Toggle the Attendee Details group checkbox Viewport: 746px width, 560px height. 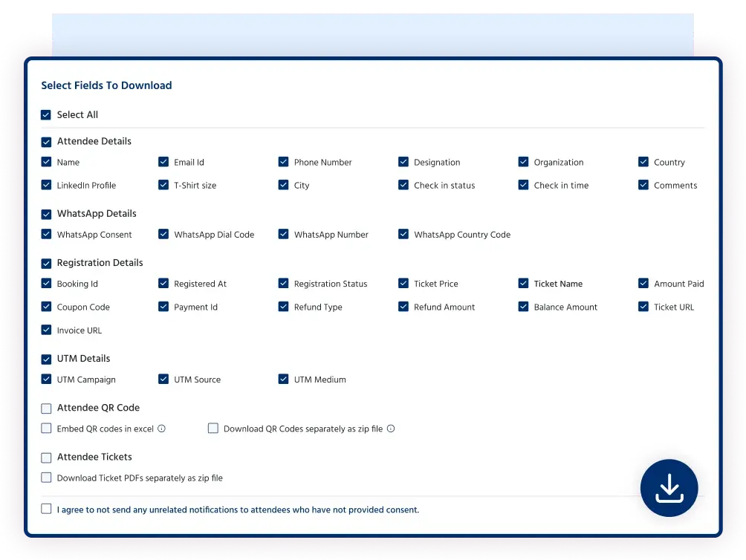click(46, 142)
